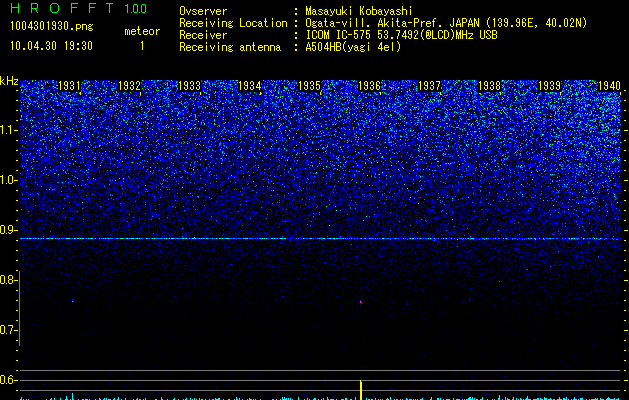This screenshot has height=400, width=629.
Task: Select the 1937 time marker label
Action: tap(429, 86)
